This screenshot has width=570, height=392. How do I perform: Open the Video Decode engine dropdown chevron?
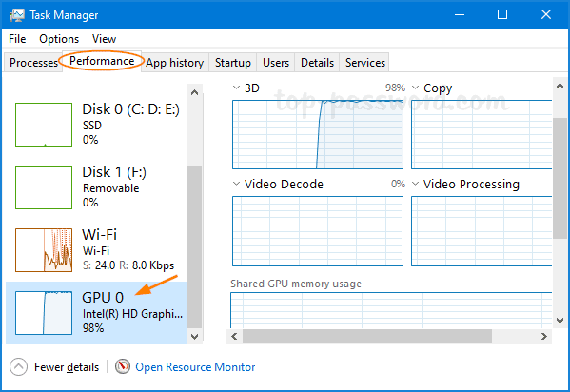[236, 184]
